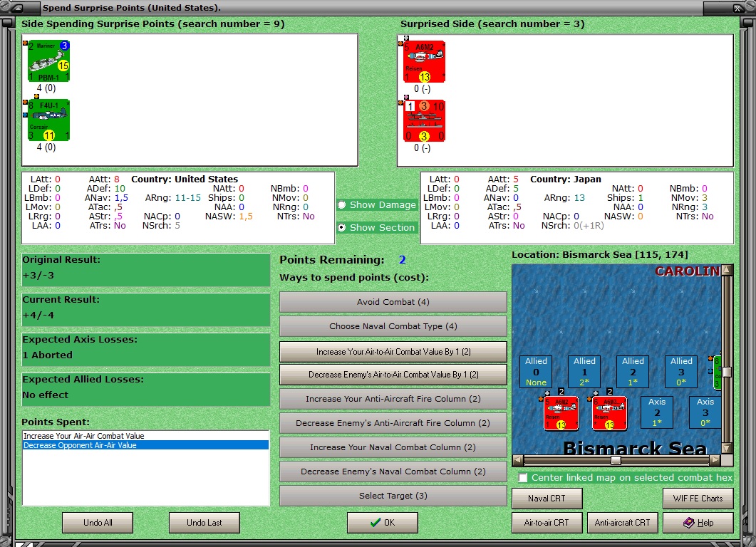Click the Expected Axis Losses '1 Aborted' text
756x547 pixels.
click(47, 355)
